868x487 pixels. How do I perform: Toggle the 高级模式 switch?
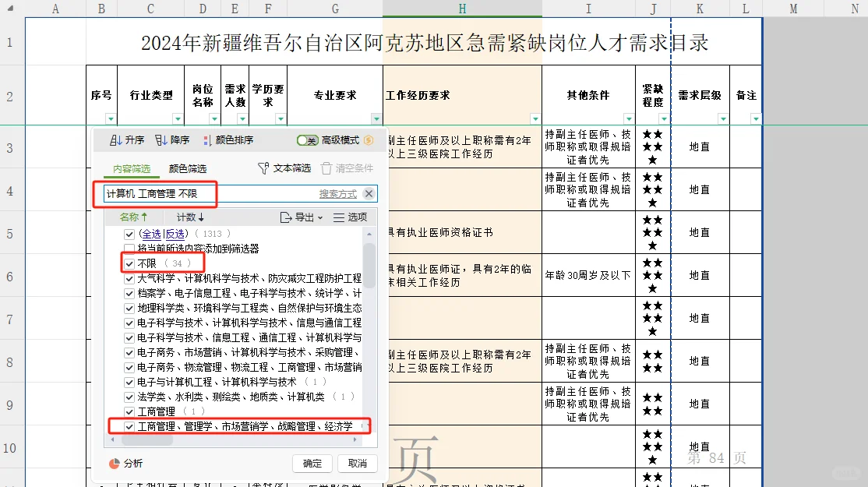click(x=307, y=140)
